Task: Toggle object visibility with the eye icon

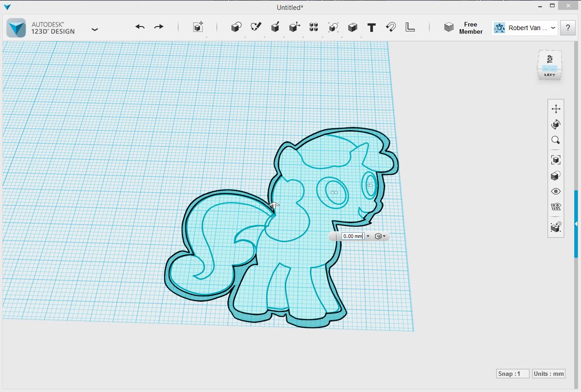Action: tap(556, 191)
